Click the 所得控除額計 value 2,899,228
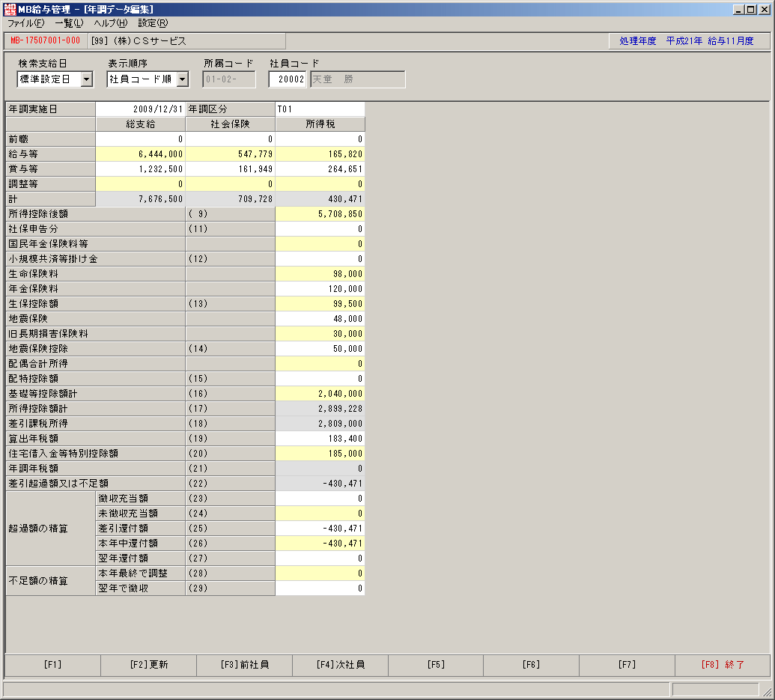The image size is (775, 700). pyautogui.click(x=320, y=409)
